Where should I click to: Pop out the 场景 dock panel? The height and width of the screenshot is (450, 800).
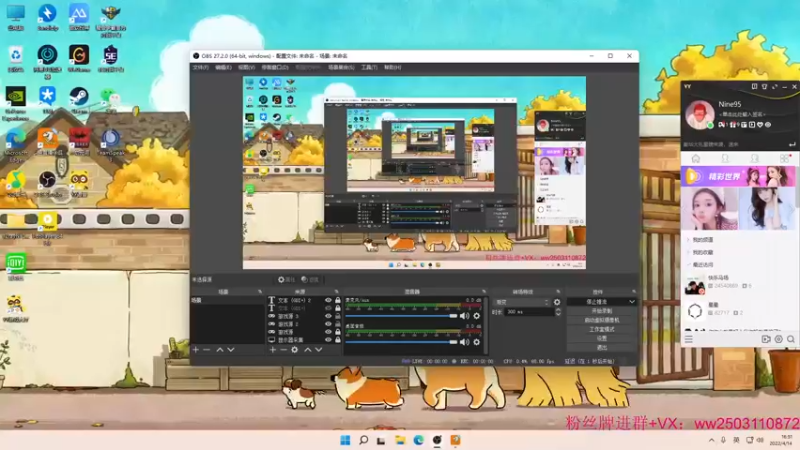pos(259,292)
